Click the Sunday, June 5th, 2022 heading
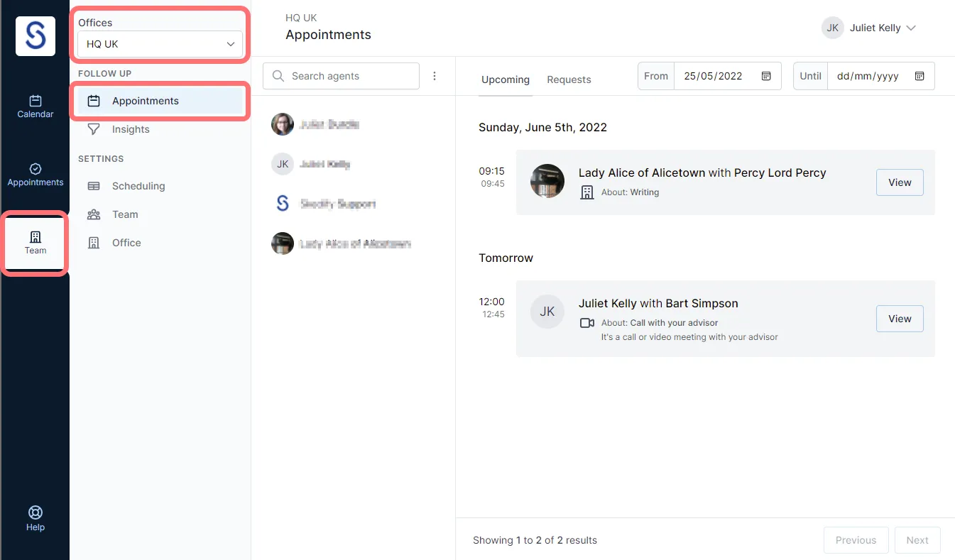955x560 pixels. 543,127
